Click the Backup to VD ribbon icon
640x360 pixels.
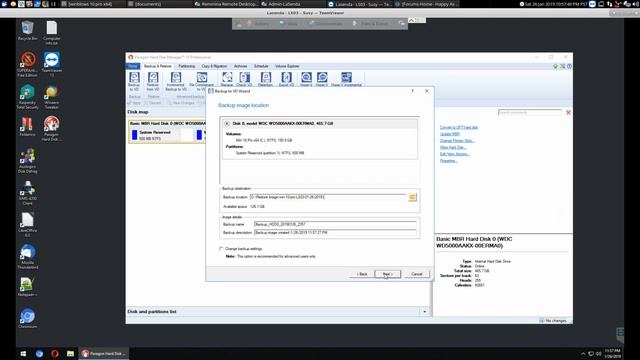point(134,81)
